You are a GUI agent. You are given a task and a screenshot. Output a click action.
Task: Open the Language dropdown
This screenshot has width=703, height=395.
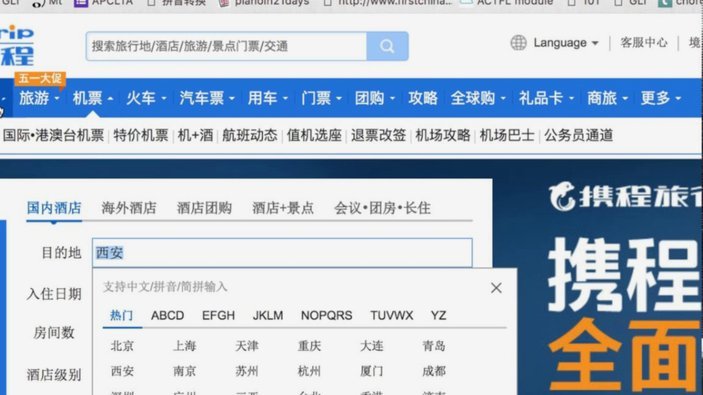[x=565, y=43]
